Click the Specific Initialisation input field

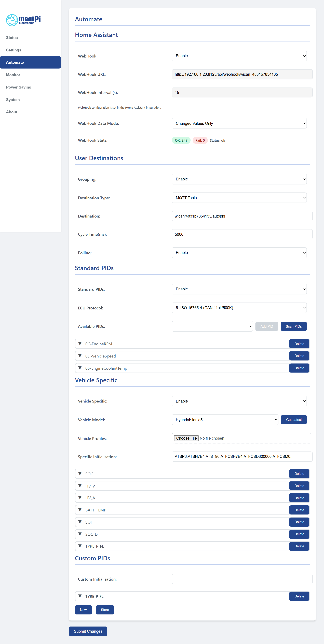point(242,456)
